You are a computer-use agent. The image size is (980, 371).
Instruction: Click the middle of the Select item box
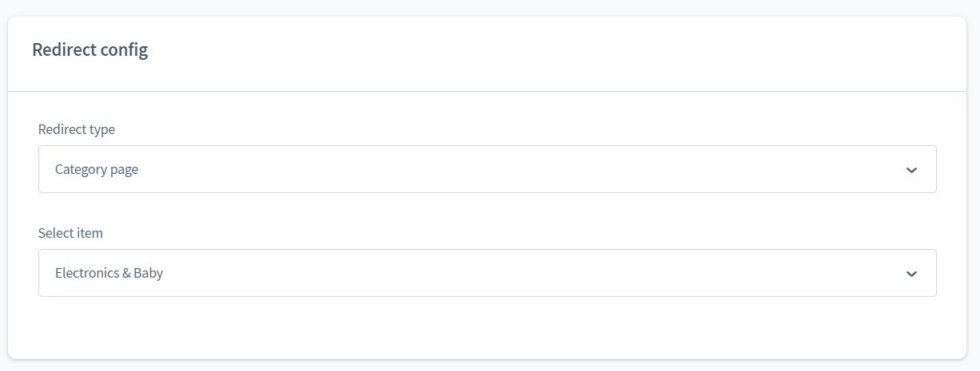pos(487,273)
